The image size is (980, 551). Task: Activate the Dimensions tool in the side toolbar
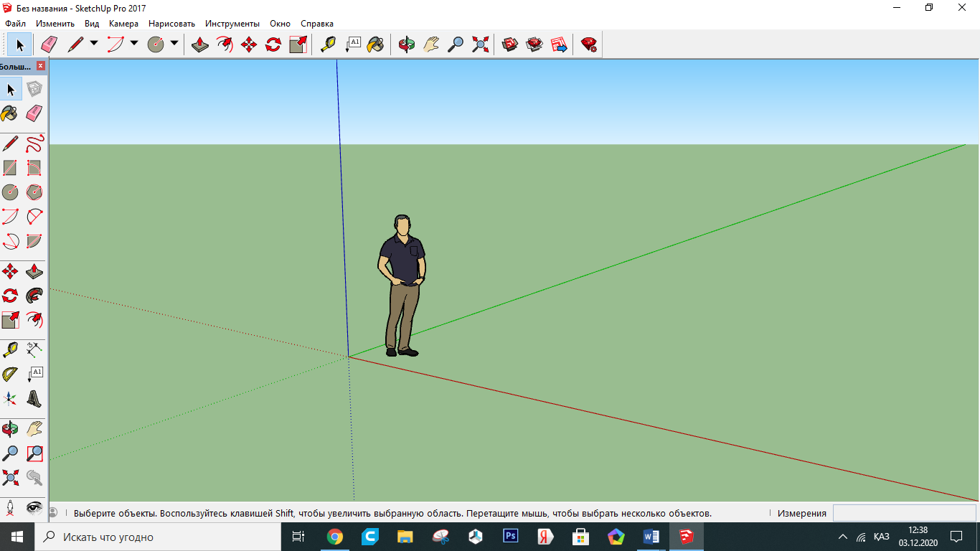(x=34, y=350)
